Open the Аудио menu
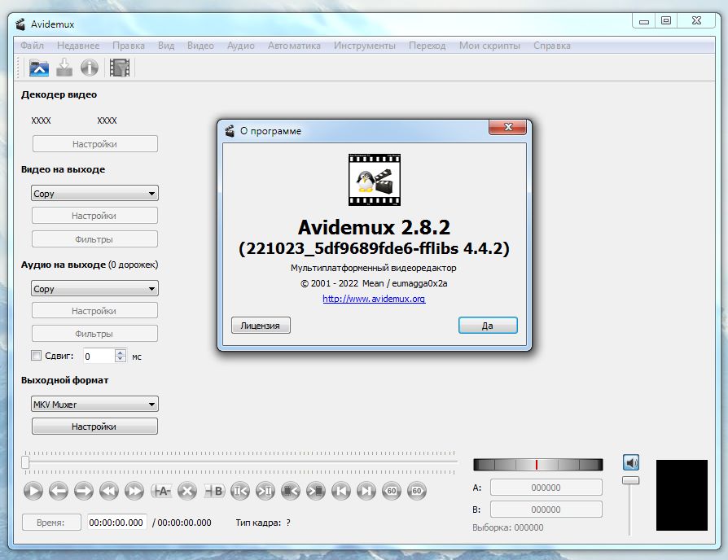The height and width of the screenshot is (560, 728). [x=241, y=46]
